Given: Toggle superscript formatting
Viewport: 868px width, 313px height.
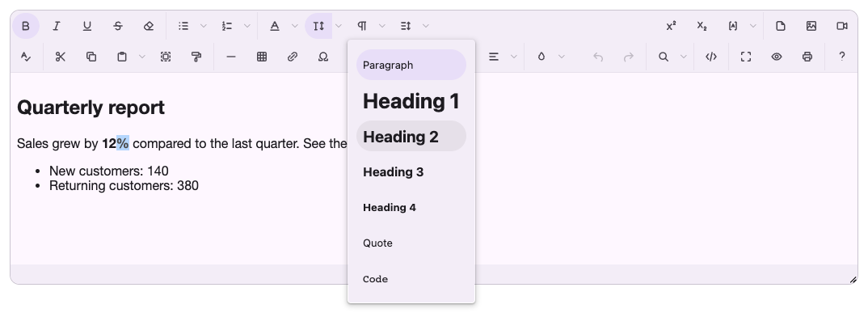Looking at the screenshot, I should point(671,26).
